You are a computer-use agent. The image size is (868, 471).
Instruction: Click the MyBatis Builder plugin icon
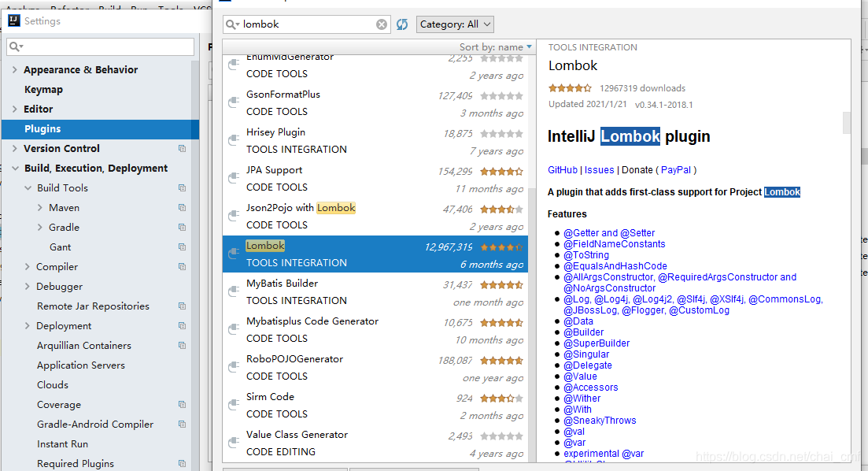coord(234,291)
